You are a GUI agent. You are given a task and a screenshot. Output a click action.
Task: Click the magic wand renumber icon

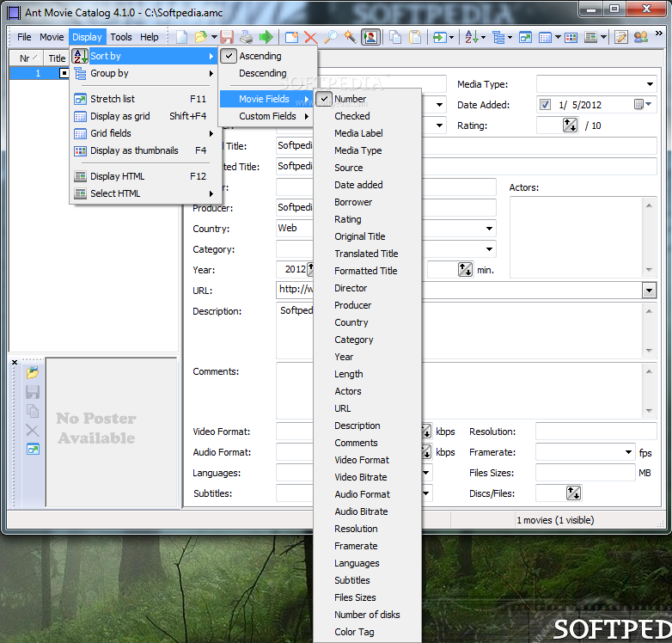point(350,37)
